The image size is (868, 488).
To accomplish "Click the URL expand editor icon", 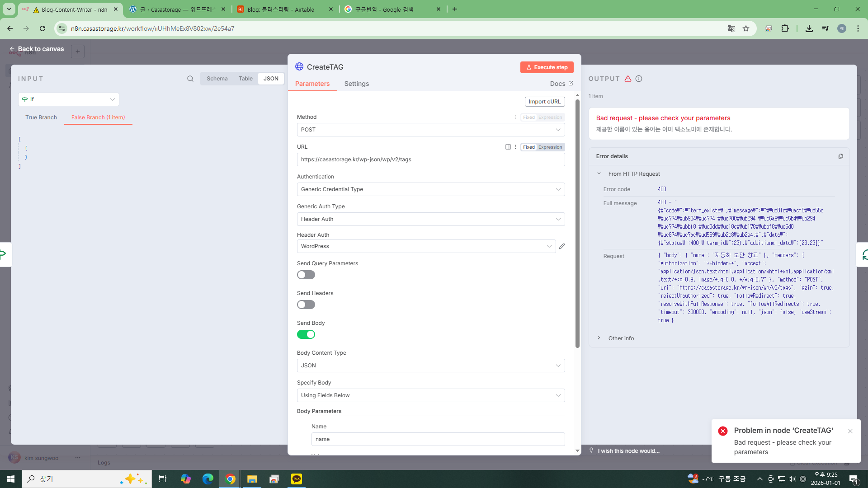I will point(508,147).
